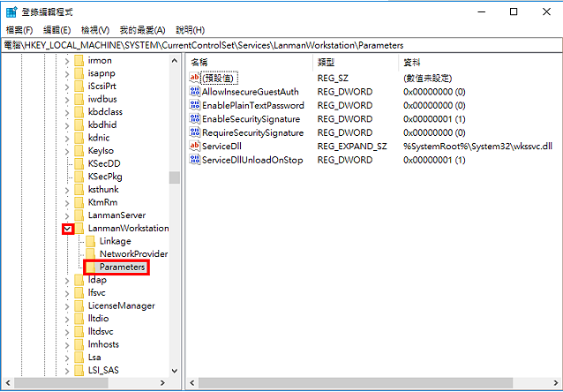Collapse the LanmanWorkstation tree node
Viewport: 563px width, 392px height.
68,229
